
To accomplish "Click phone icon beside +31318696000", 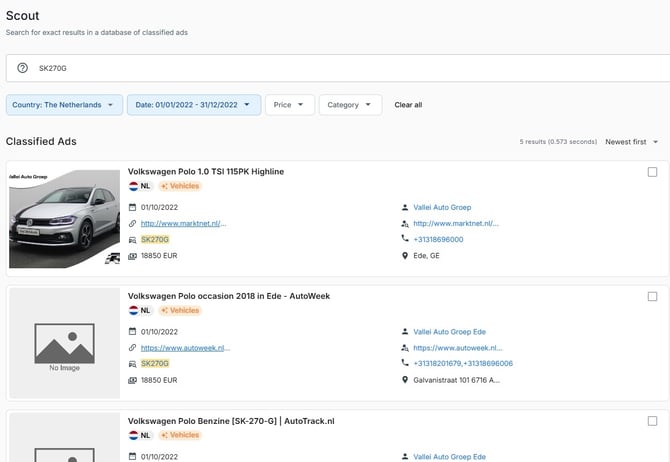I will pos(405,238).
